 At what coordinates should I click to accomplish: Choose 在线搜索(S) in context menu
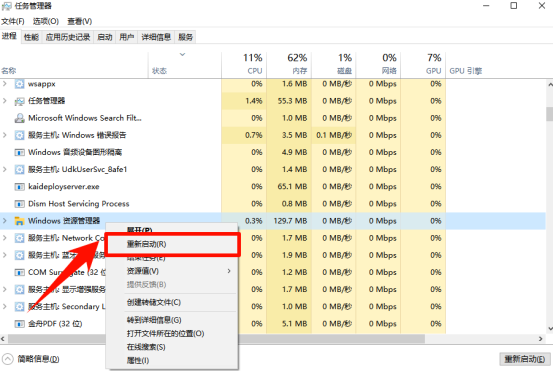[x=173, y=347]
